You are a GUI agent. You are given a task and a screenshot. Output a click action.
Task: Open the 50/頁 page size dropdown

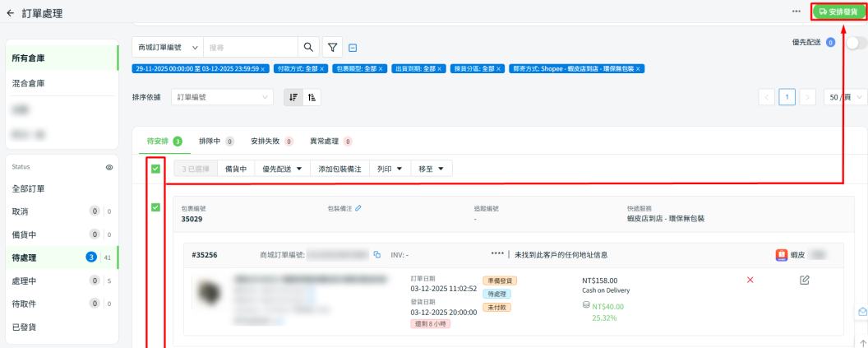(x=843, y=97)
